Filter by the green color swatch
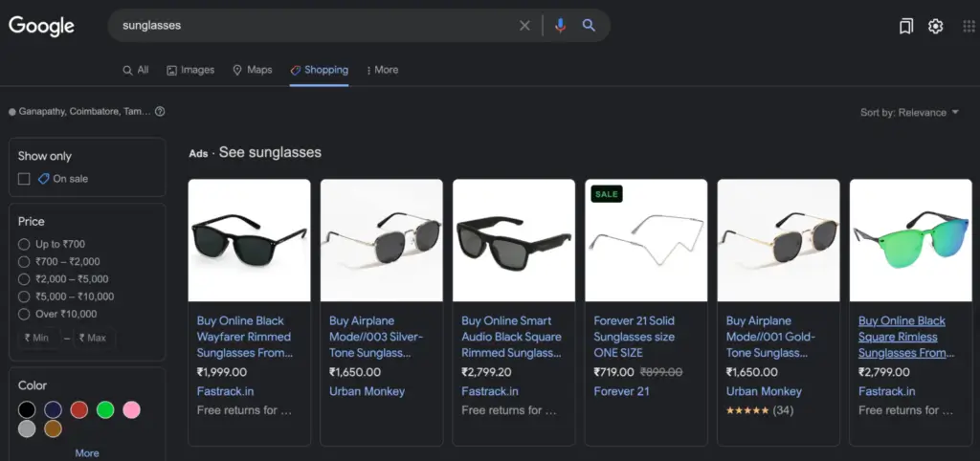Viewport: 980px width, 461px height. pos(105,410)
